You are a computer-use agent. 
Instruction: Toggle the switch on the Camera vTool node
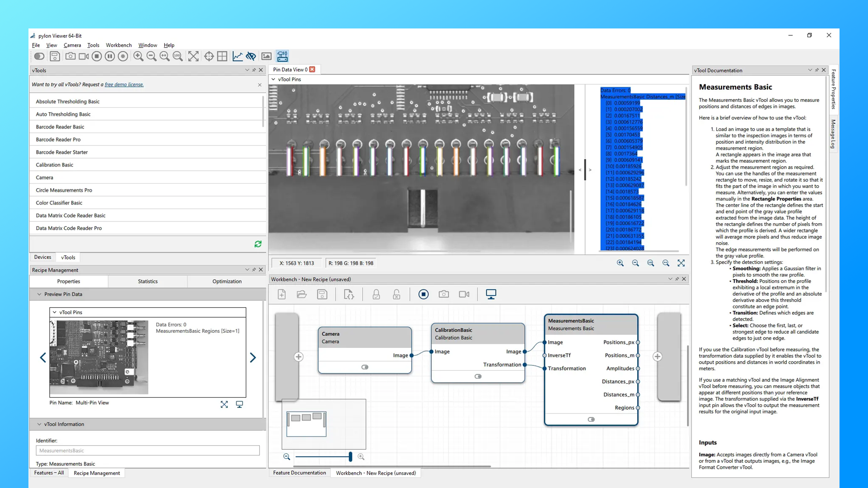pos(365,367)
